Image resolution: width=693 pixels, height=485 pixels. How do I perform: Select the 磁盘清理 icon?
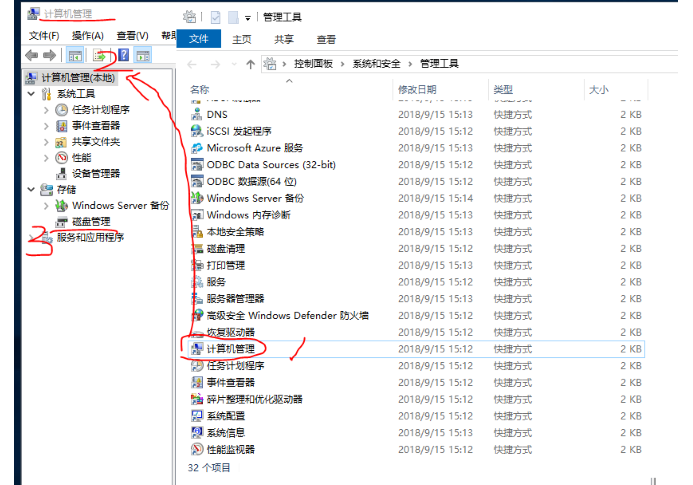pyautogui.click(x=197, y=248)
